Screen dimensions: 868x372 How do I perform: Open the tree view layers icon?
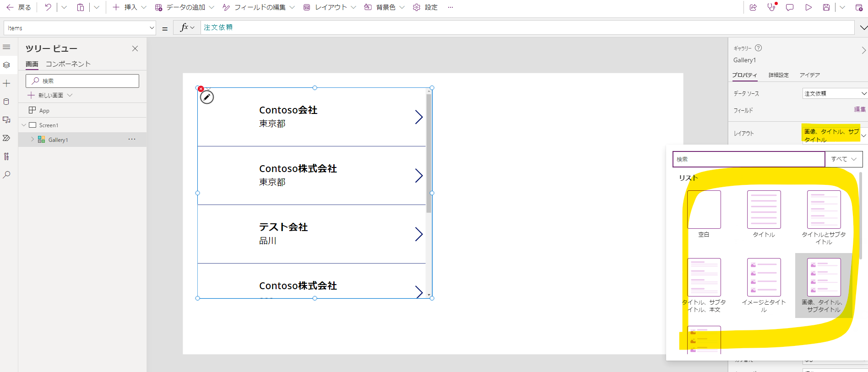(x=6, y=65)
